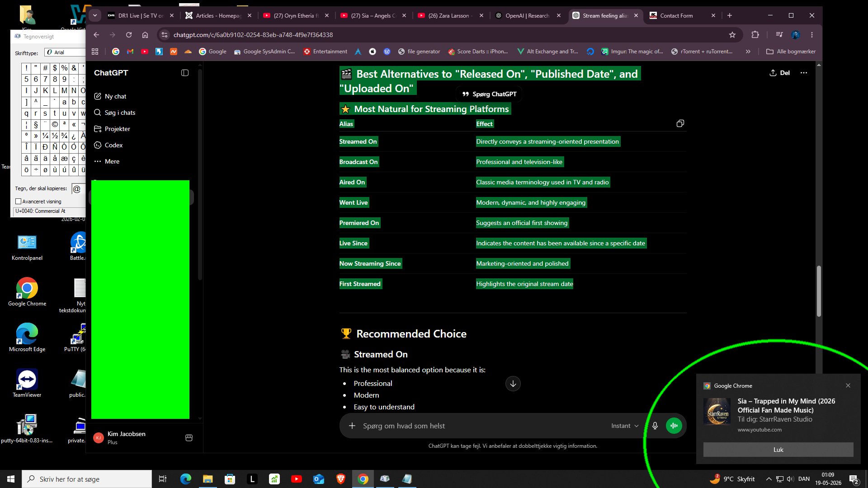Click the taskbar search box
This screenshot has width=868, height=488.
click(87, 479)
